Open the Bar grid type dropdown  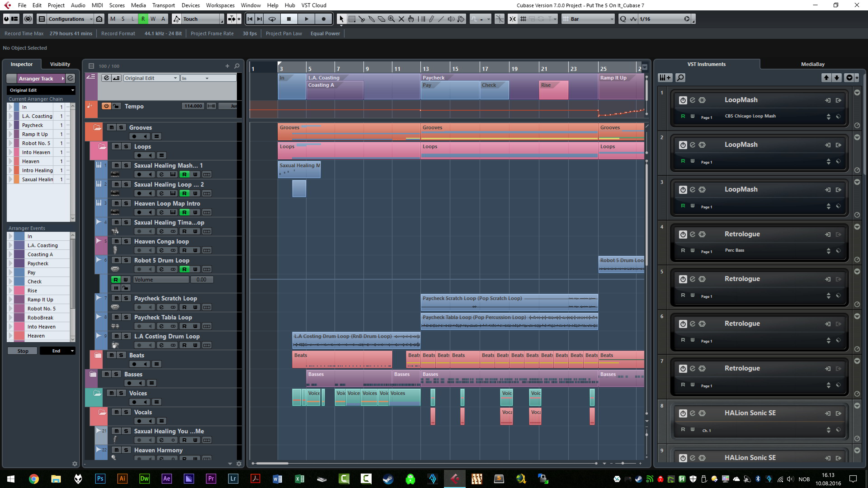pyautogui.click(x=588, y=19)
